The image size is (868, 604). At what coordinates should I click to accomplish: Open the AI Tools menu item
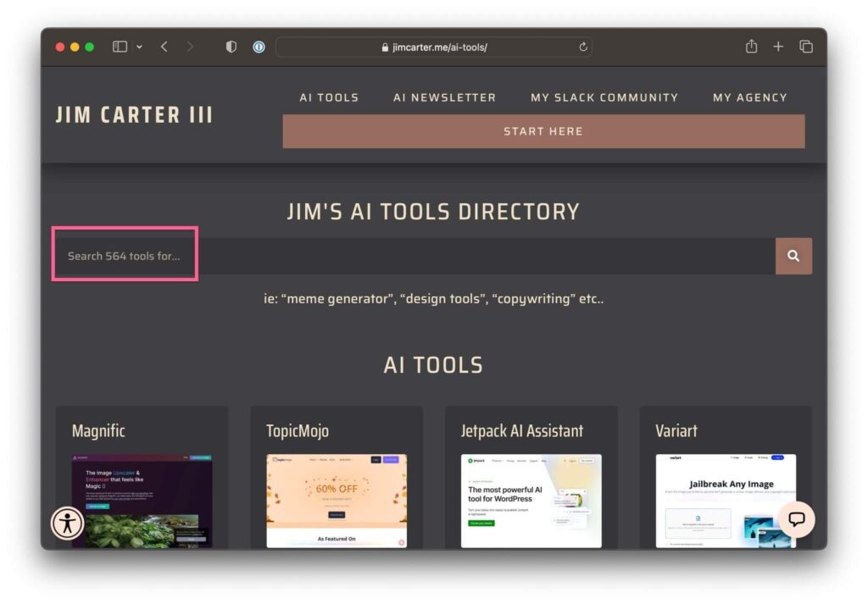pos(329,97)
